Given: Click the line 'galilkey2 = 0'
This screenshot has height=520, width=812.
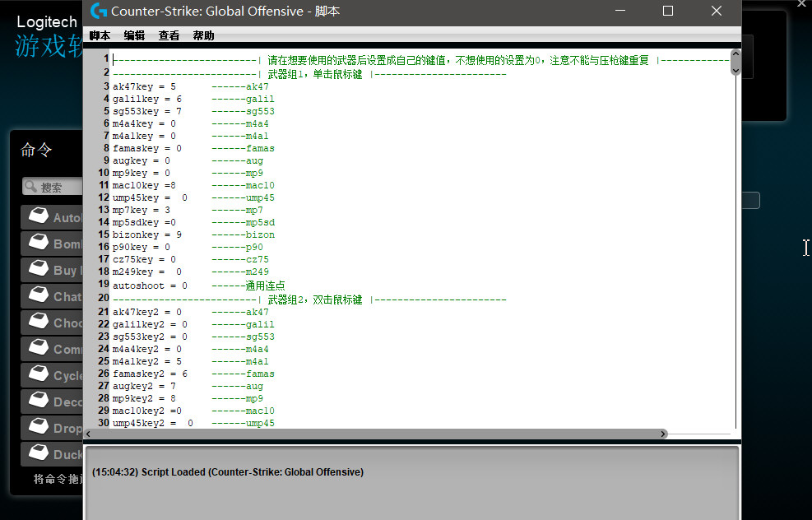Looking at the screenshot, I should click(150, 325).
